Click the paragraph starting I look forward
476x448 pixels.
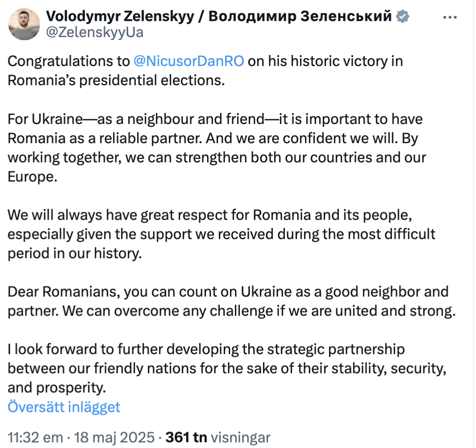coord(227,368)
